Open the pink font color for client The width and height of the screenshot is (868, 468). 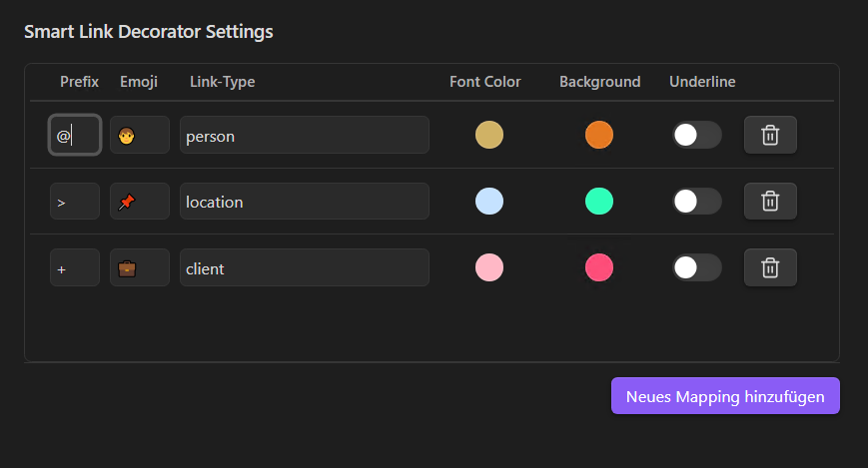pyautogui.click(x=489, y=267)
